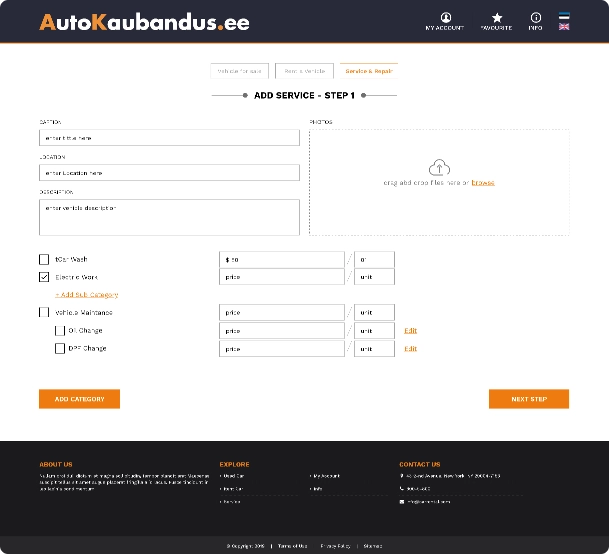Click the Electric Work unit field
The height and width of the screenshot is (554, 609).
[x=374, y=277]
